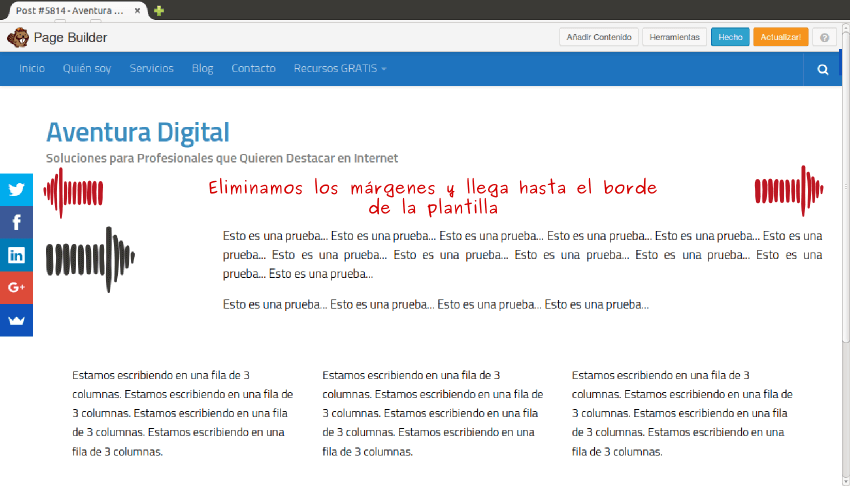Click the Twitter share icon
Image resolution: width=850 pixels, height=486 pixels.
click(16, 190)
